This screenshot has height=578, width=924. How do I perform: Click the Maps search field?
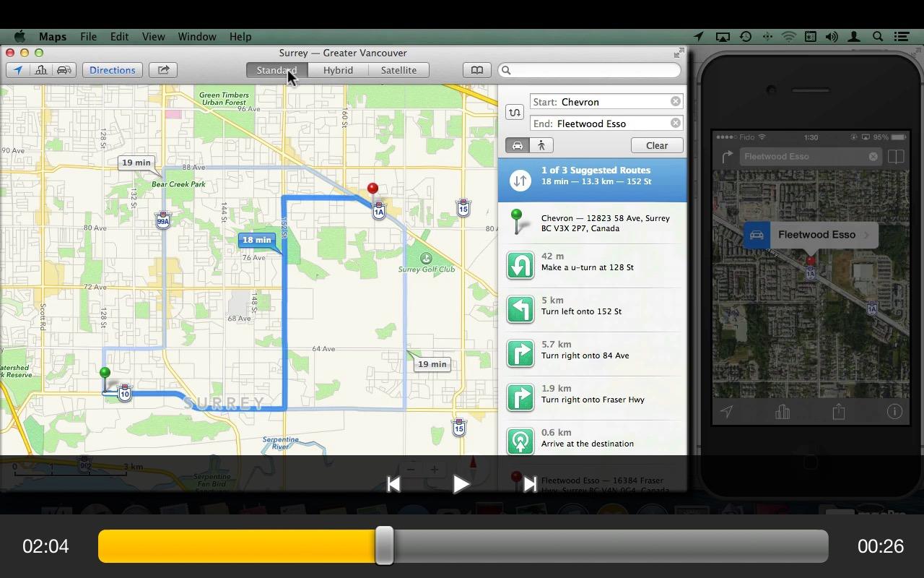tap(589, 70)
